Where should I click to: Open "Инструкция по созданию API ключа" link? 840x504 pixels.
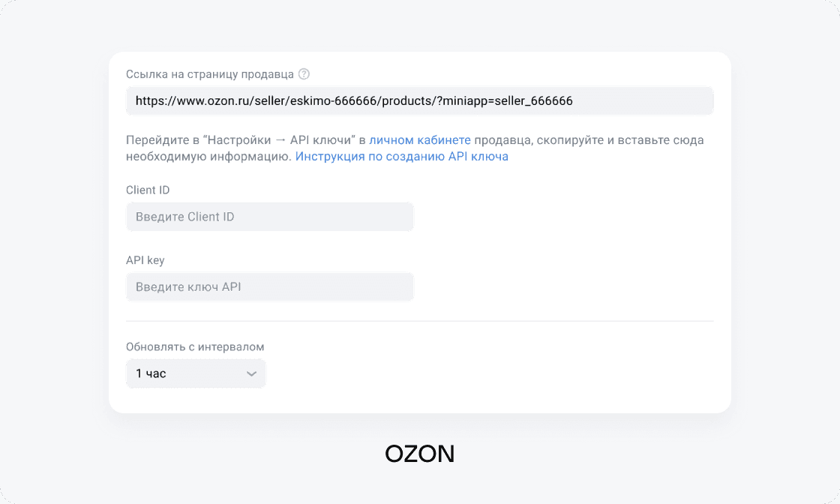[401, 157]
